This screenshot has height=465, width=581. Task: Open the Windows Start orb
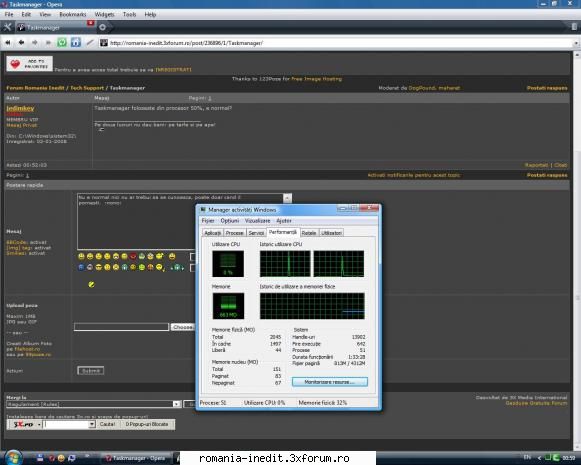point(14,458)
